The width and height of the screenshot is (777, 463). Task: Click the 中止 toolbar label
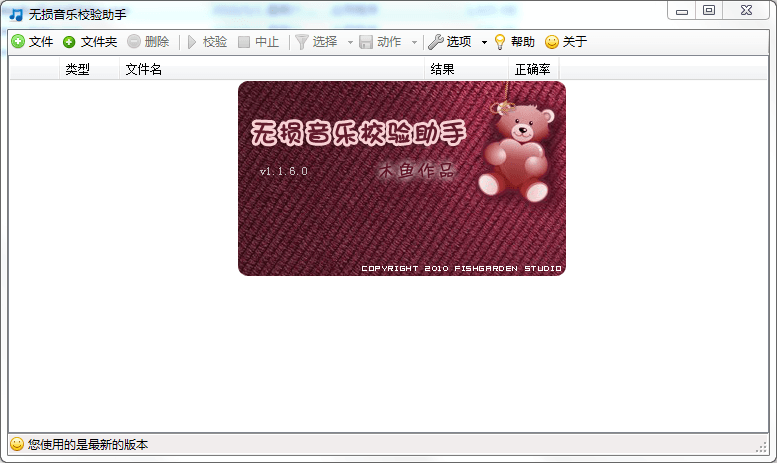(x=267, y=42)
